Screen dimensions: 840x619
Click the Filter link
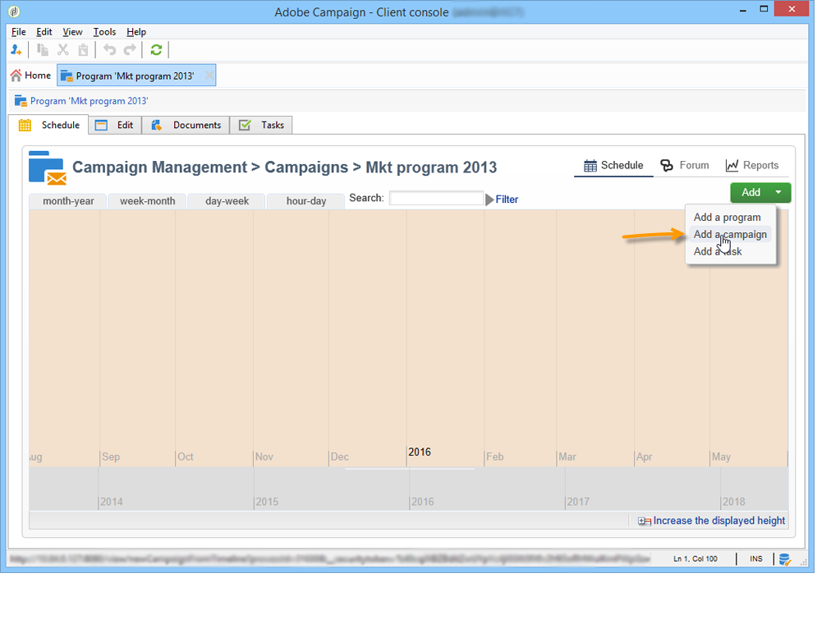pyautogui.click(x=507, y=199)
